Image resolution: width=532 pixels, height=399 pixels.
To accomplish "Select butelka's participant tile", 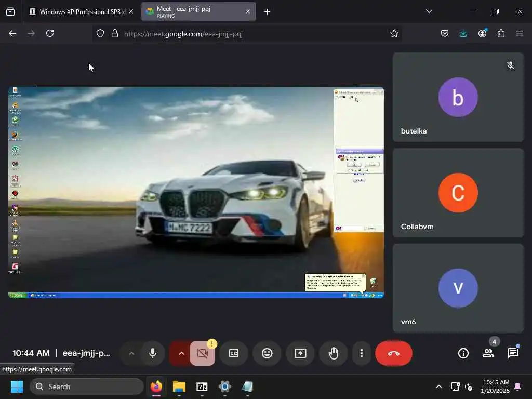I will (x=458, y=97).
